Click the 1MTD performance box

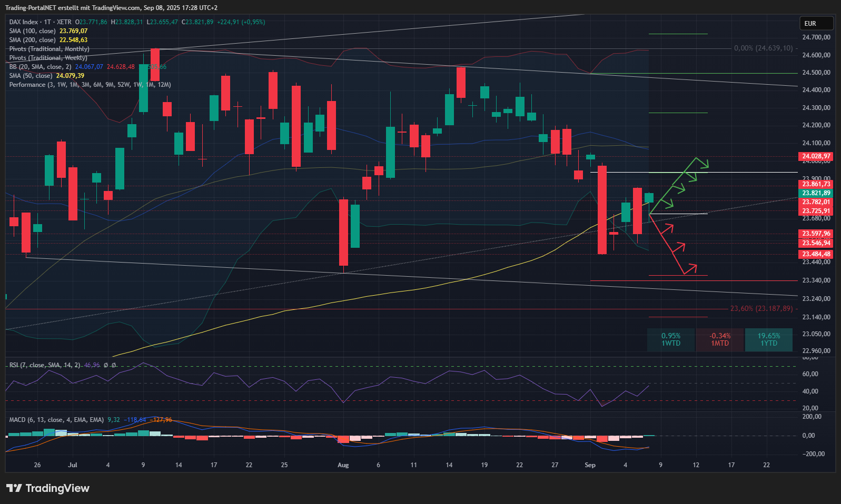(720, 339)
